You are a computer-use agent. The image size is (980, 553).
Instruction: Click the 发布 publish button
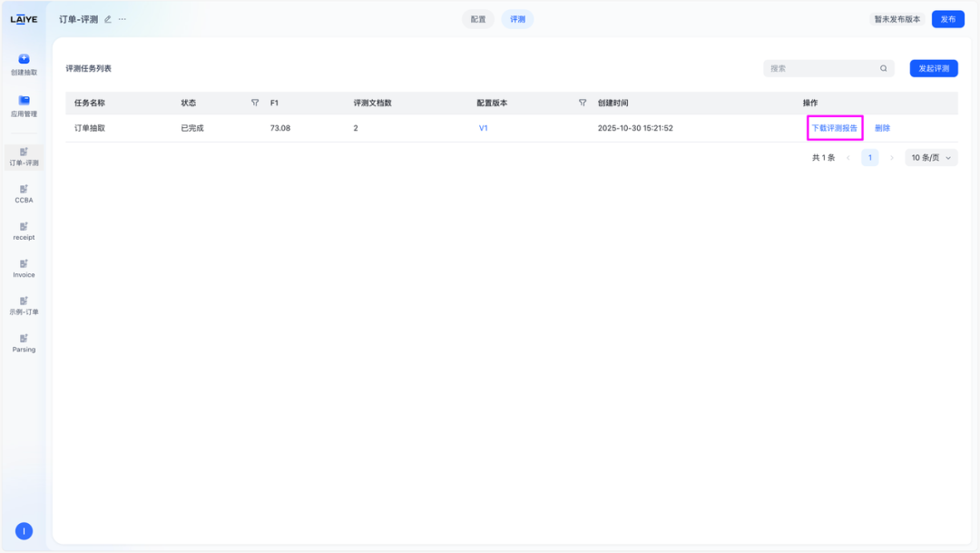pos(947,18)
